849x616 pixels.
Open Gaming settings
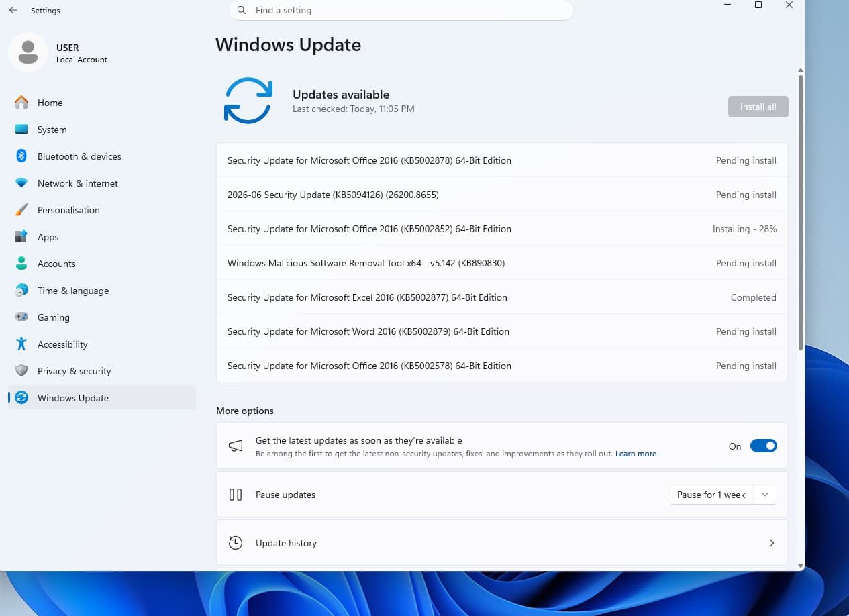pos(102,317)
